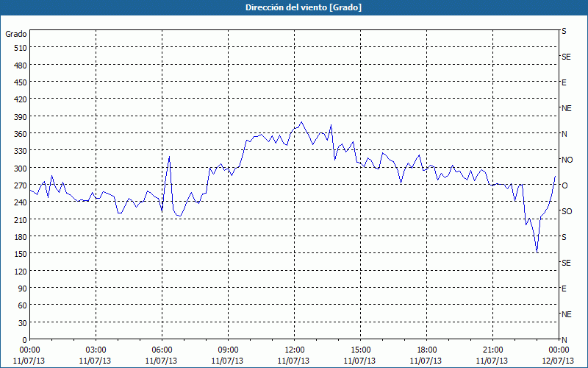Pick the 150 tick label on left axis
The image size is (588, 368).
point(21,254)
